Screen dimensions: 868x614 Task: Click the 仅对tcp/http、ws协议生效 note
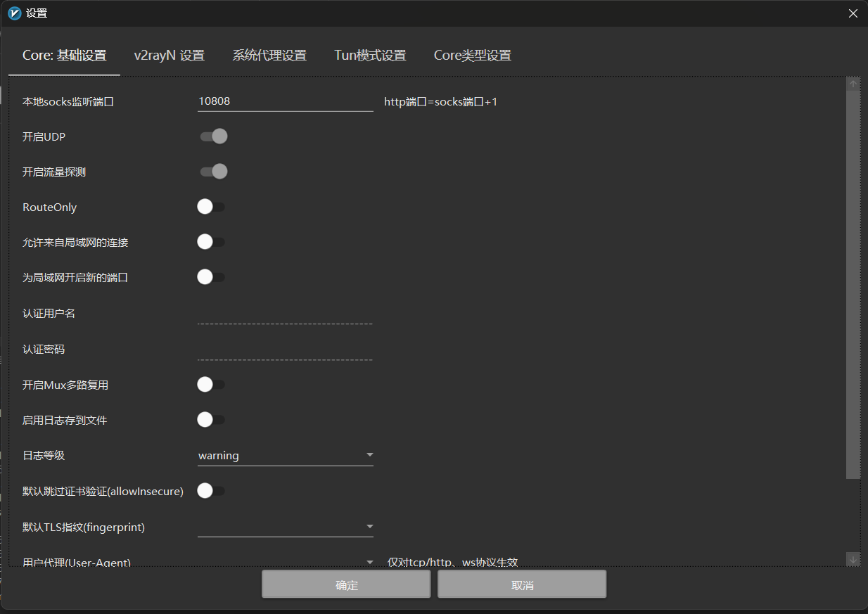pos(453,562)
